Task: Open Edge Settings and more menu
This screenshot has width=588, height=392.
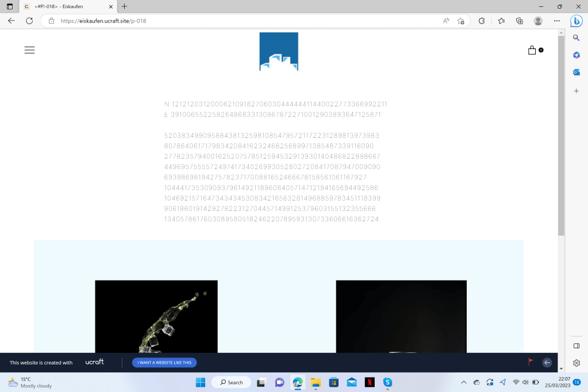Action: click(x=556, y=21)
